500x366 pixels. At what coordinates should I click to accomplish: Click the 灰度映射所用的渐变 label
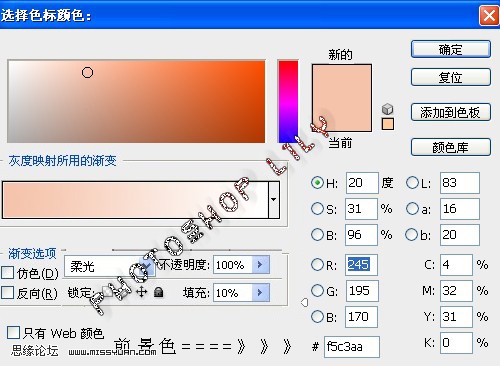(62, 161)
